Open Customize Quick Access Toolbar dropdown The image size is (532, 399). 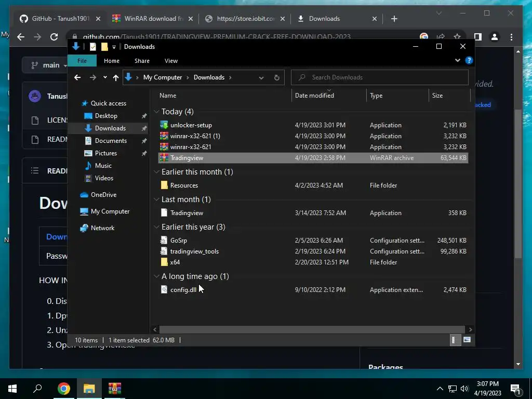pos(114,47)
